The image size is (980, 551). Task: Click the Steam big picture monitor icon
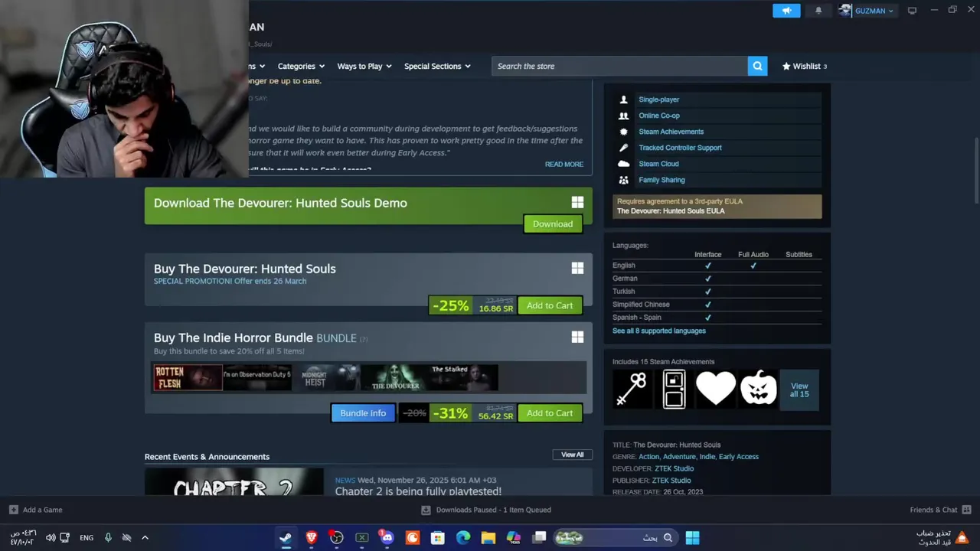(912, 11)
